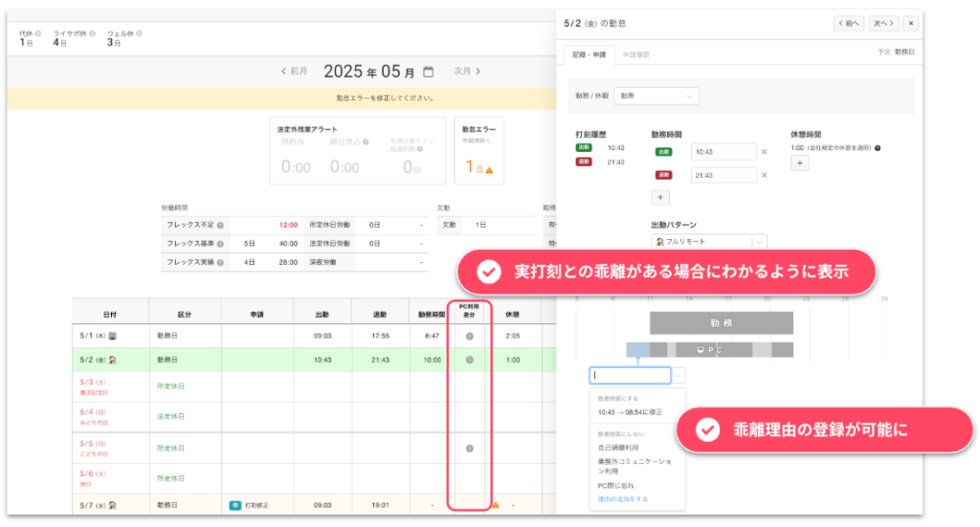Screen dimensions: 980x527
Task: Select the PC閉じ忘れ reason option
Action: pos(615,485)
